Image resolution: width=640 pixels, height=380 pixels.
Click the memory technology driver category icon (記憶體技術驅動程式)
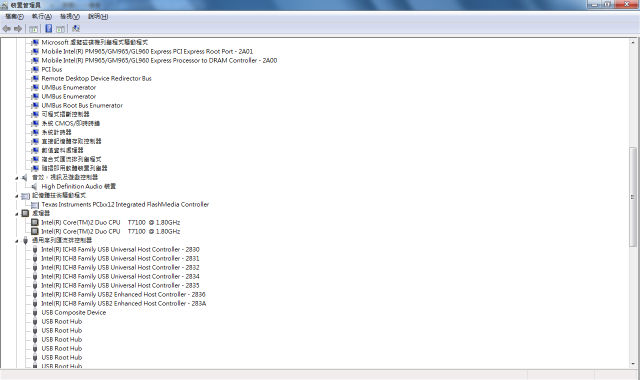tap(25, 196)
